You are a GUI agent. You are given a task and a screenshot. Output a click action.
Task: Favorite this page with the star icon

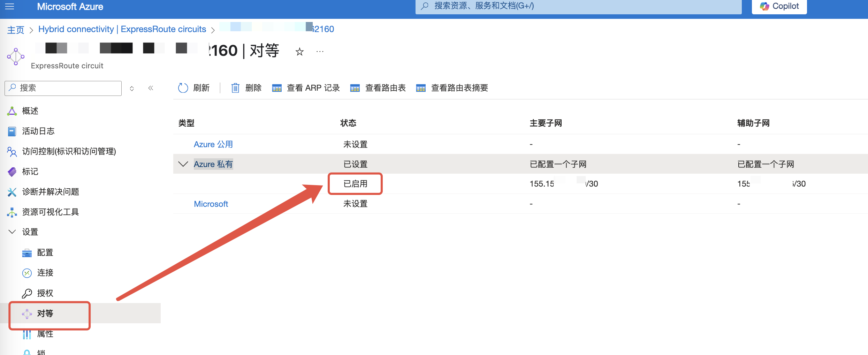click(299, 52)
